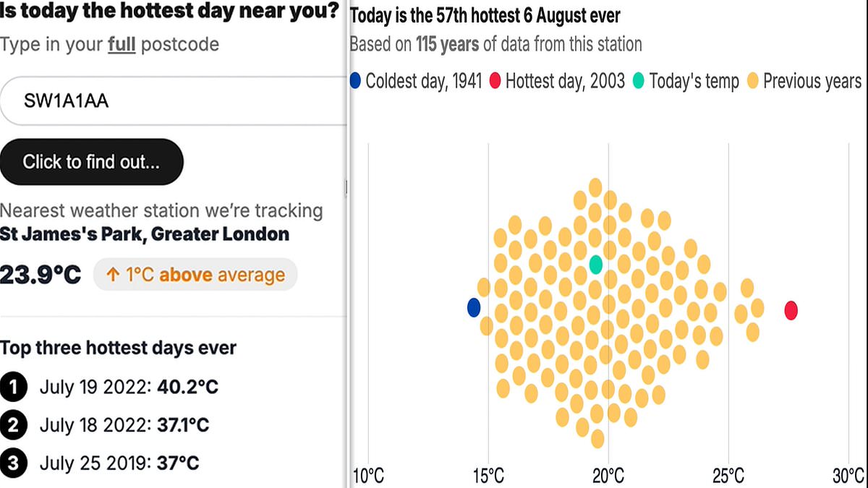Click the green today's temp dot in chart
This screenshot has height=488, width=868.
click(595, 264)
